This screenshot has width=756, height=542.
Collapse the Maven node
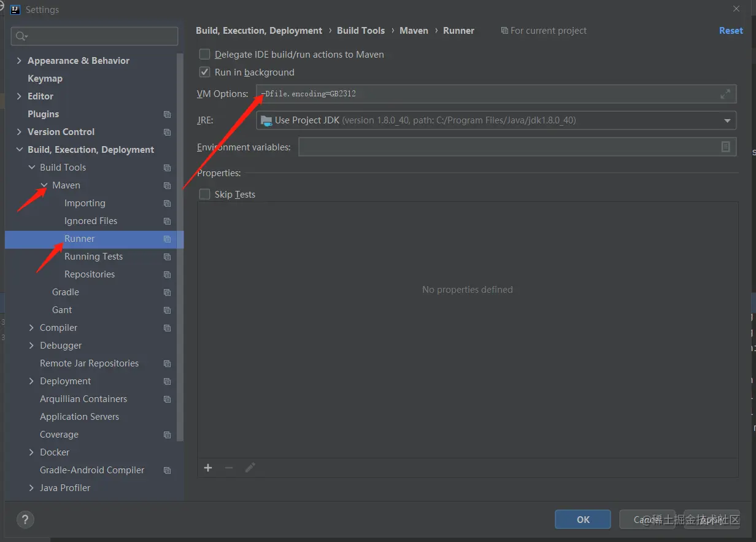(x=44, y=185)
